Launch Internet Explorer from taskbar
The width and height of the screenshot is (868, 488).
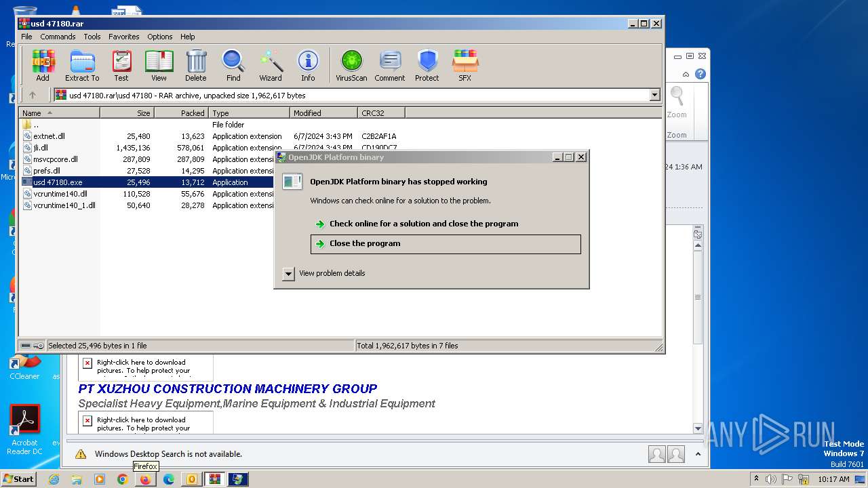(54, 479)
